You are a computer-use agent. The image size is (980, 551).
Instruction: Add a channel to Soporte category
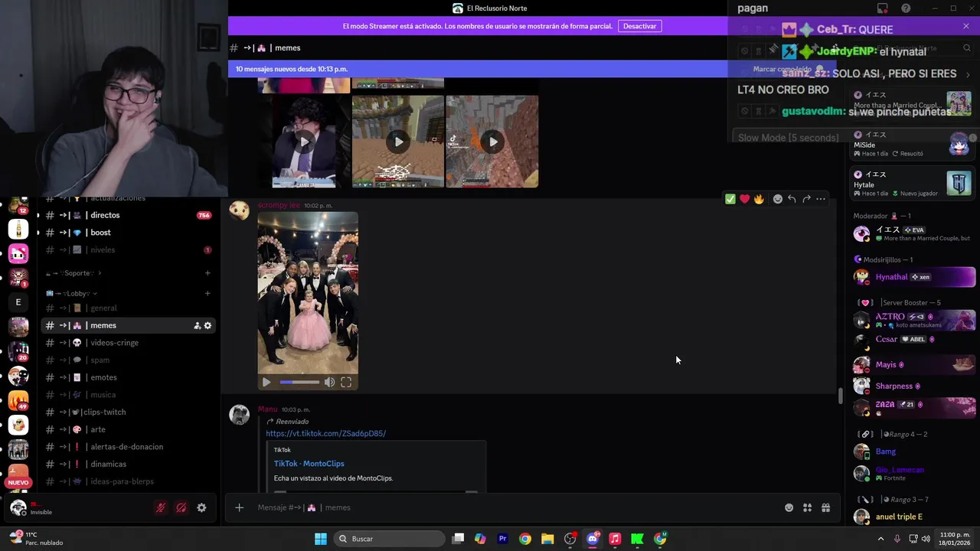pyautogui.click(x=207, y=273)
